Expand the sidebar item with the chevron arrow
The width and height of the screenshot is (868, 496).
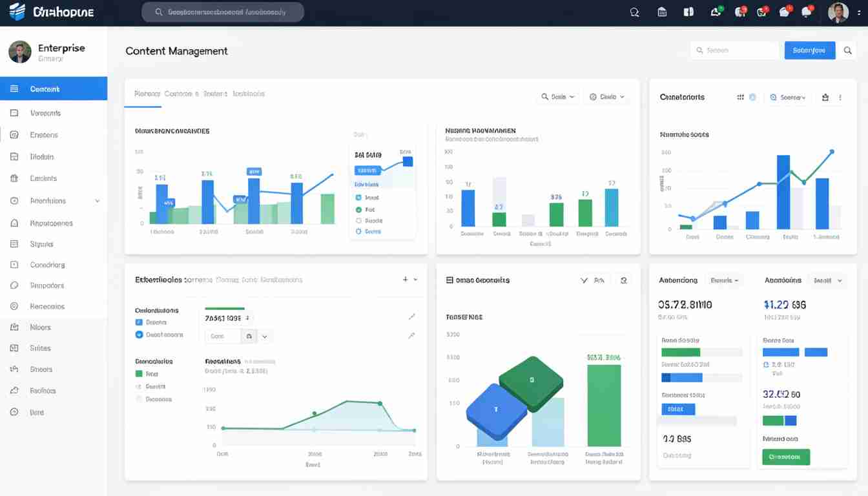click(x=98, y=201)
